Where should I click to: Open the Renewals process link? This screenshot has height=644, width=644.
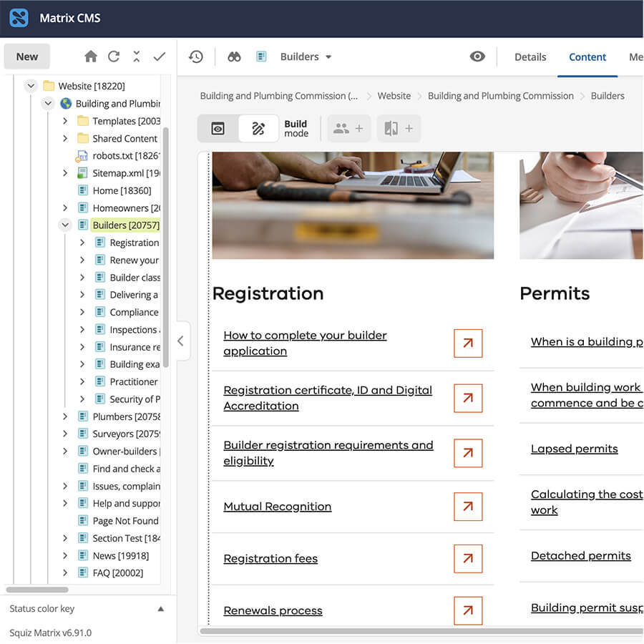point(273,611)
